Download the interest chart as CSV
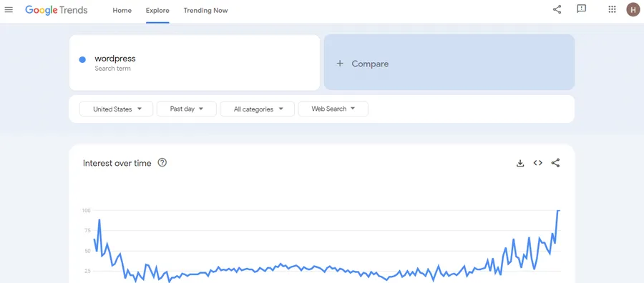This screenshot has width=644, height=283. click(520, 163)
